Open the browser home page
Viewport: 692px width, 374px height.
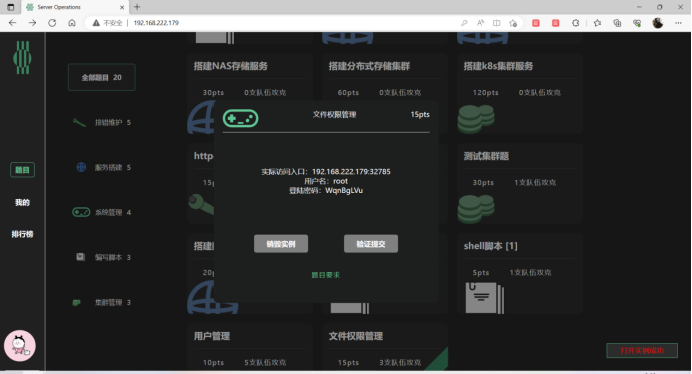[x=72, y=23]
